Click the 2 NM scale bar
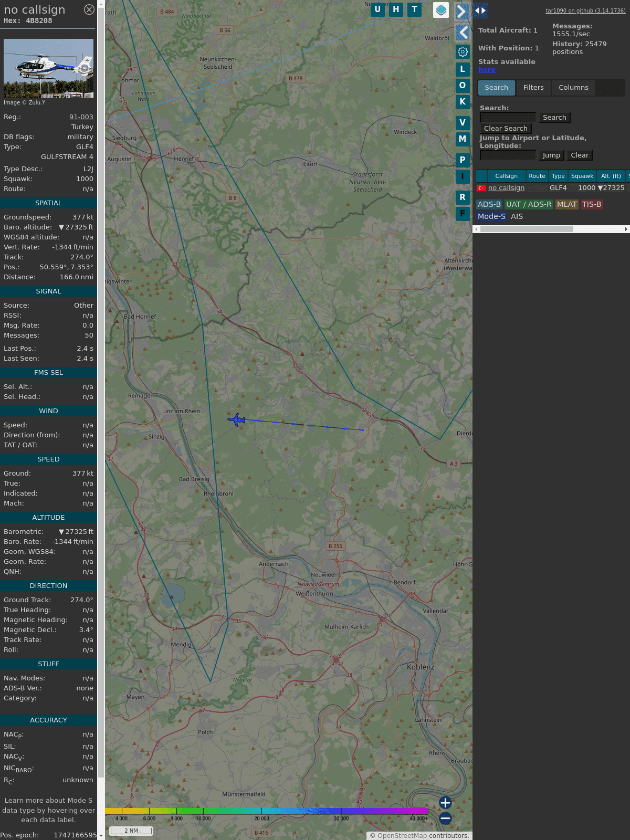Screen dimensions: 630x840 click(131, 831)
